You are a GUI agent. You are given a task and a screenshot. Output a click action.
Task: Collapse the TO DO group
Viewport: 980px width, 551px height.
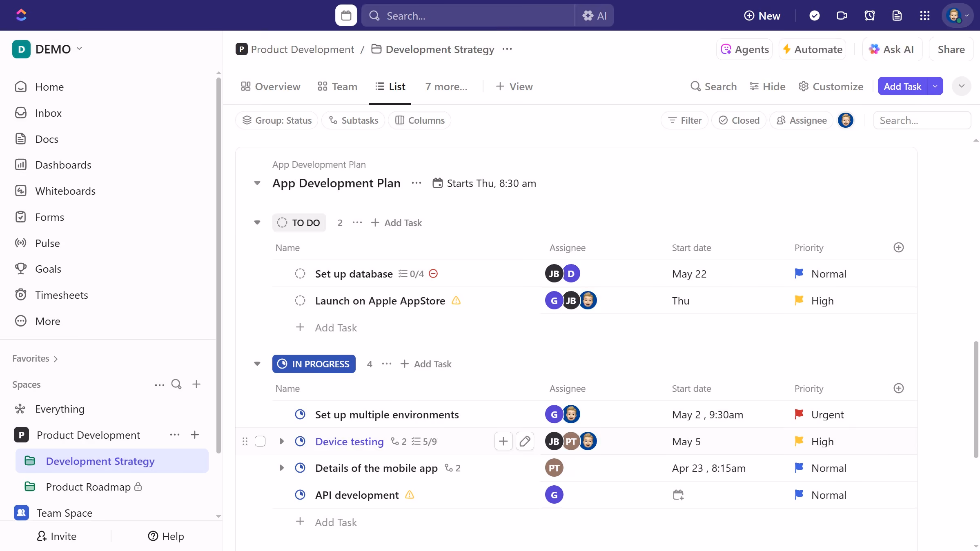(257, 222)
